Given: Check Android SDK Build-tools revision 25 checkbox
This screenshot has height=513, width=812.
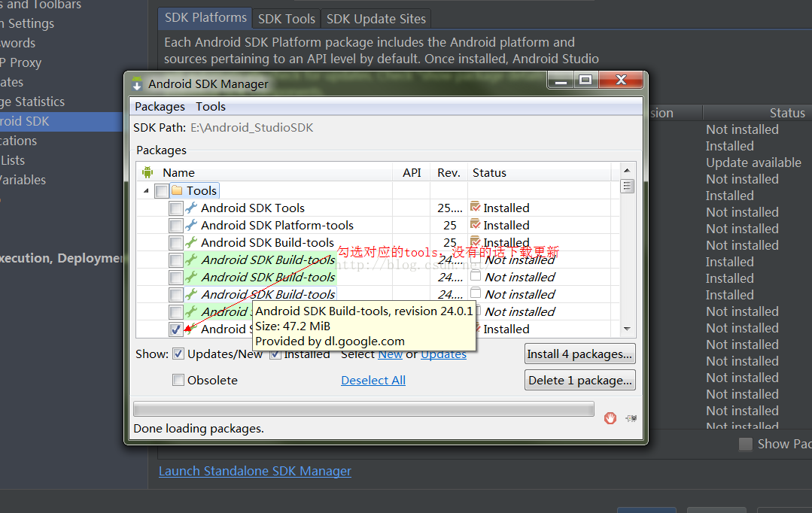Looking at the screenshot, I should (x=175, y=243).
